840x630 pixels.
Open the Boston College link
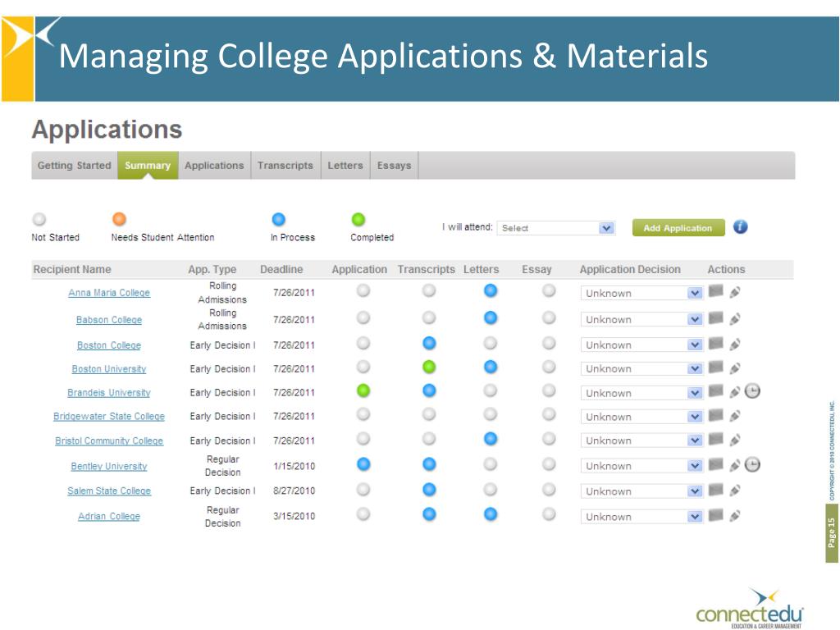109,345
